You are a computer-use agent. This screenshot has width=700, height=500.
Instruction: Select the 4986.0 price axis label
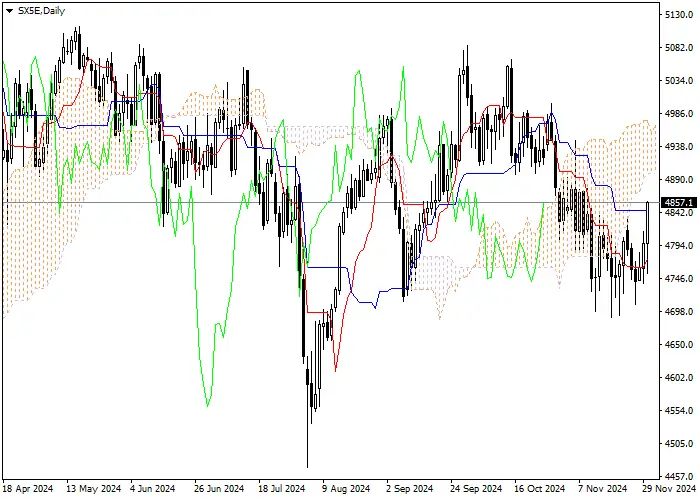679,114
